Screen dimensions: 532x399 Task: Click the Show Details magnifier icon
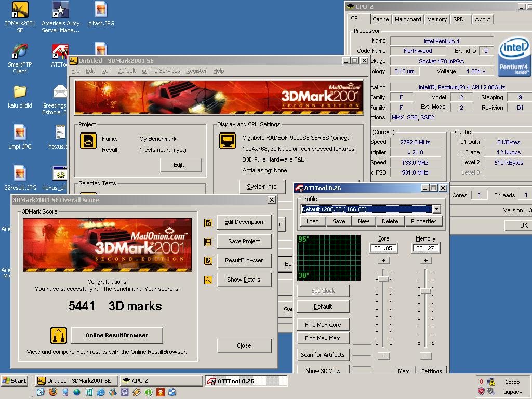pyautogui.click(x=208, y=280)
